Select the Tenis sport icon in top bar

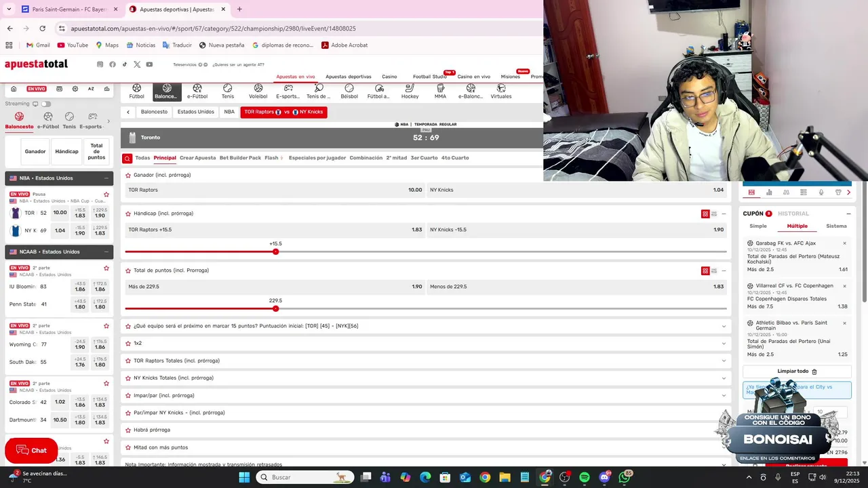pos(228,91)
